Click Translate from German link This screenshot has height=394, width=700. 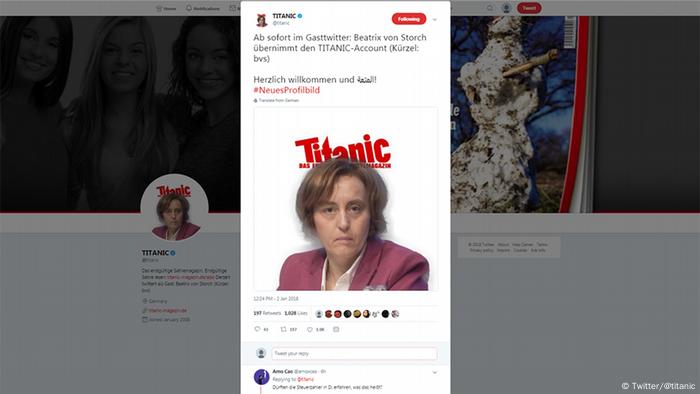276,100
